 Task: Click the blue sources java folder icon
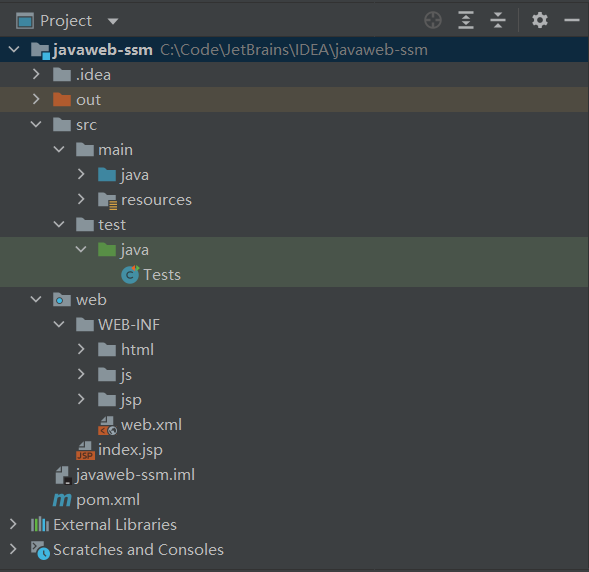107,174
